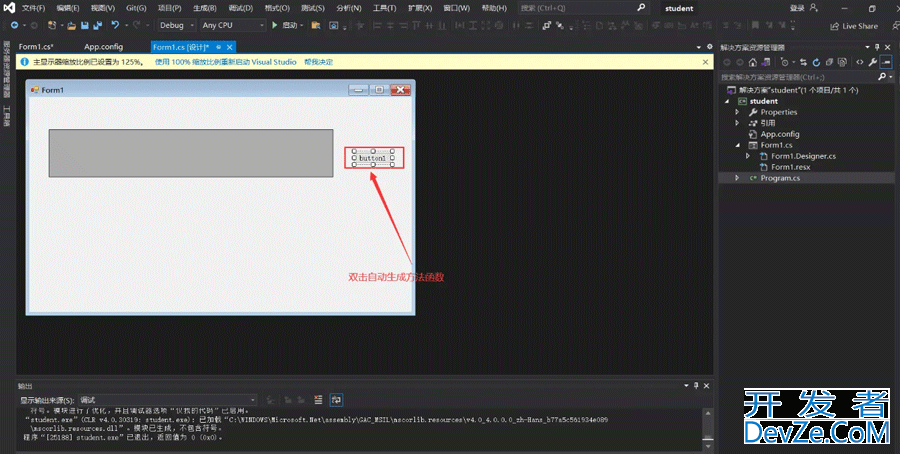The height and width of the screenshot is (454, 900).
Task: Click the navigate backward toolbar icon
Action: click(14, 25)
